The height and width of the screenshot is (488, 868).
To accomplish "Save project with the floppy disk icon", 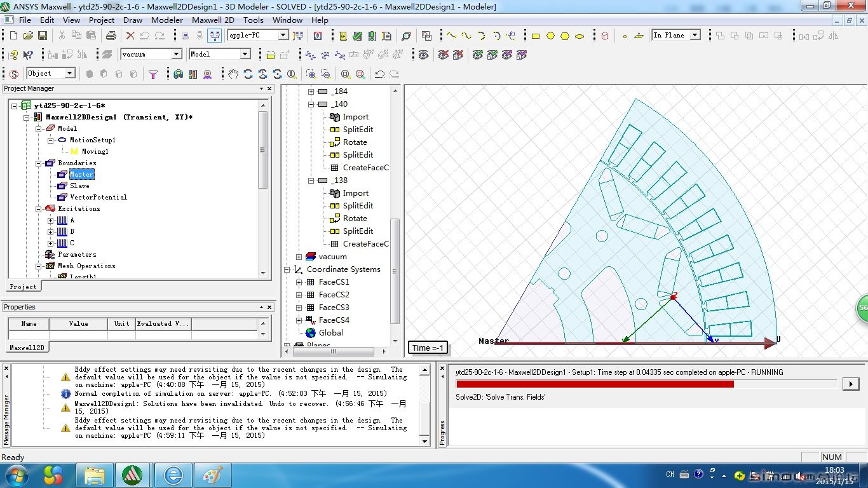I will (43, 36).
